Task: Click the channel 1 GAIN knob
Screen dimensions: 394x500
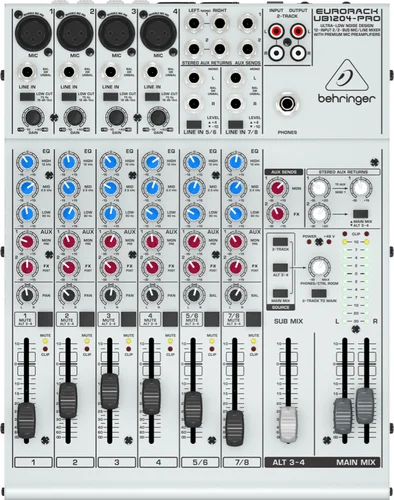Action: [x=33, y=117]
